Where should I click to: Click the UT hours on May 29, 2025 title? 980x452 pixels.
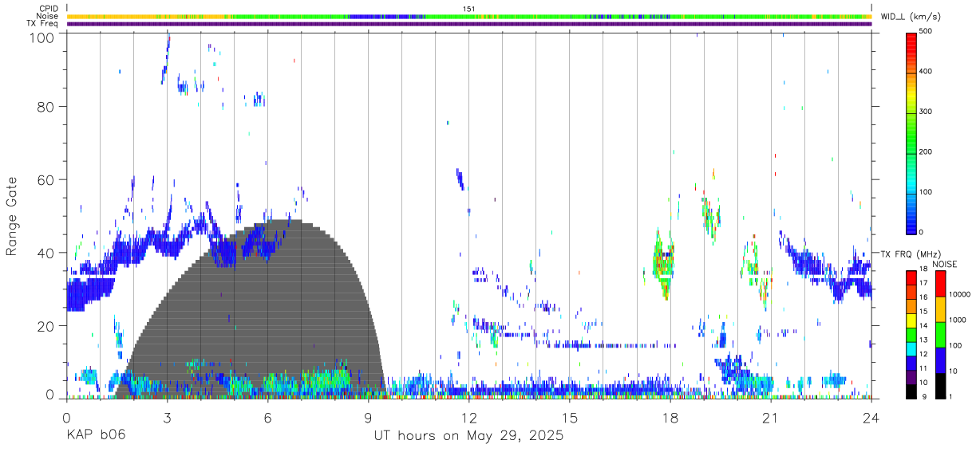[468, 436]
